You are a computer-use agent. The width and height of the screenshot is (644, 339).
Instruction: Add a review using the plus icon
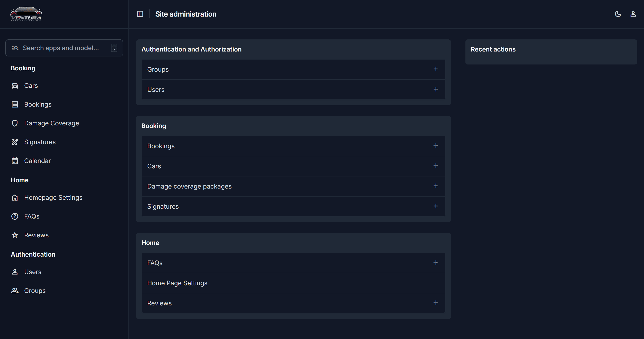(436, 303)
